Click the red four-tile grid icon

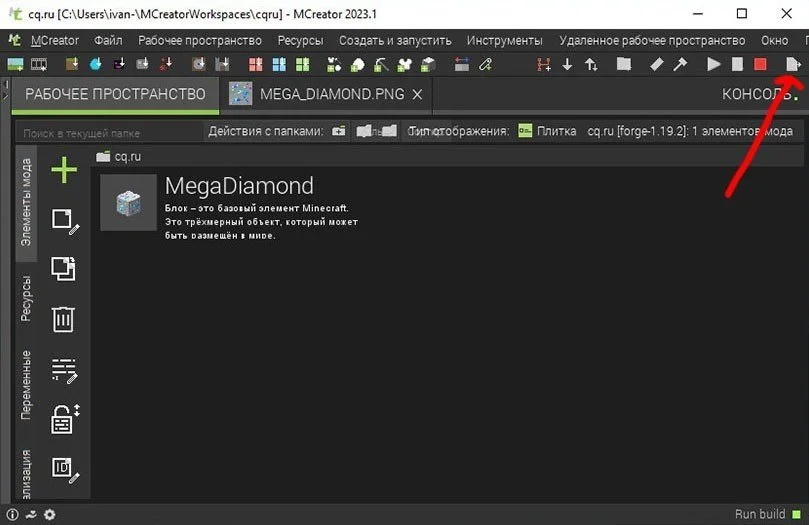point(255,64)
